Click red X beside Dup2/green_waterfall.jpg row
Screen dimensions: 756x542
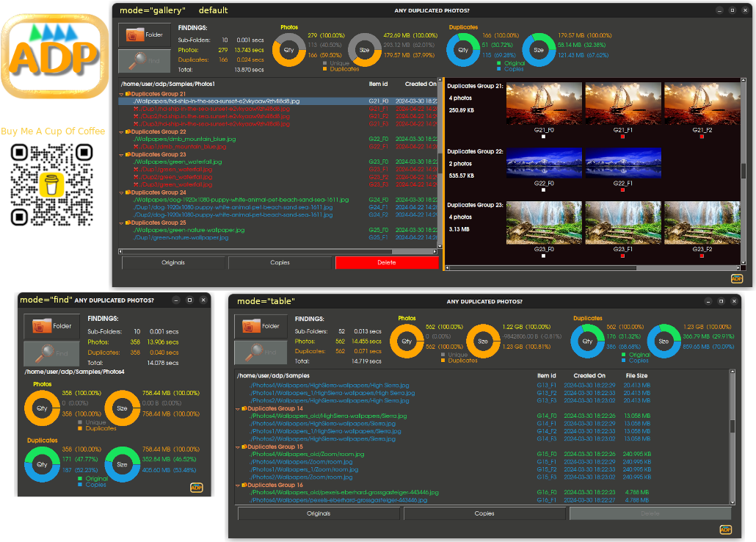(136, 177)
